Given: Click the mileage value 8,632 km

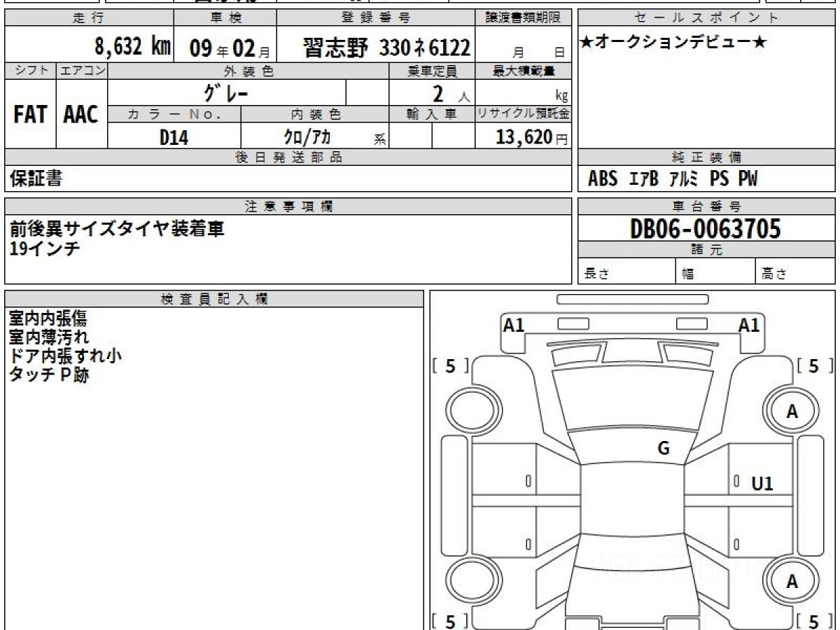Looking at the screenshot, I should [132, 47].
